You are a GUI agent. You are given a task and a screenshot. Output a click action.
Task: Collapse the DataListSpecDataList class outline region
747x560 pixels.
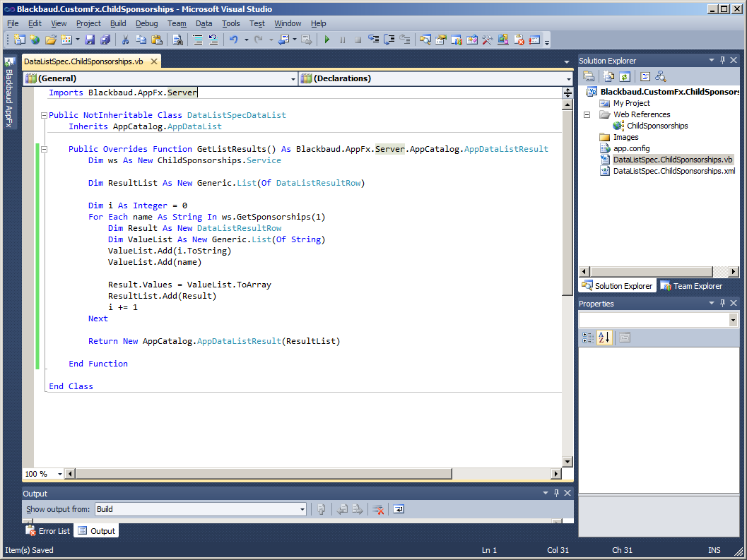pyautogui.click(x=44, y=115)
